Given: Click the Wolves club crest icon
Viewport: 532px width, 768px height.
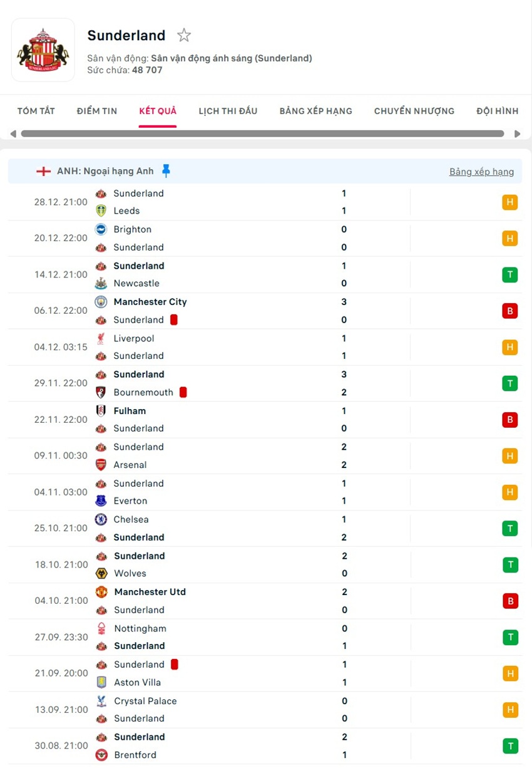Looking at the screenshot, I should pos(101,573).
